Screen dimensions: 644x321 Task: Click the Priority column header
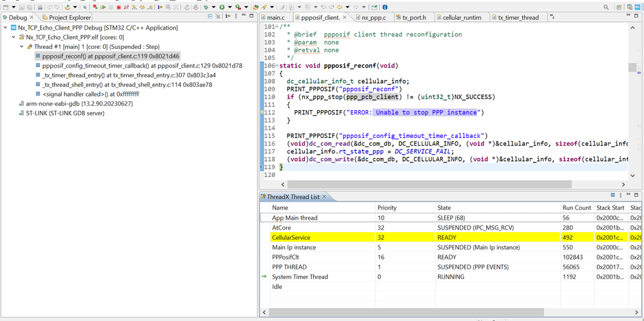387,208
